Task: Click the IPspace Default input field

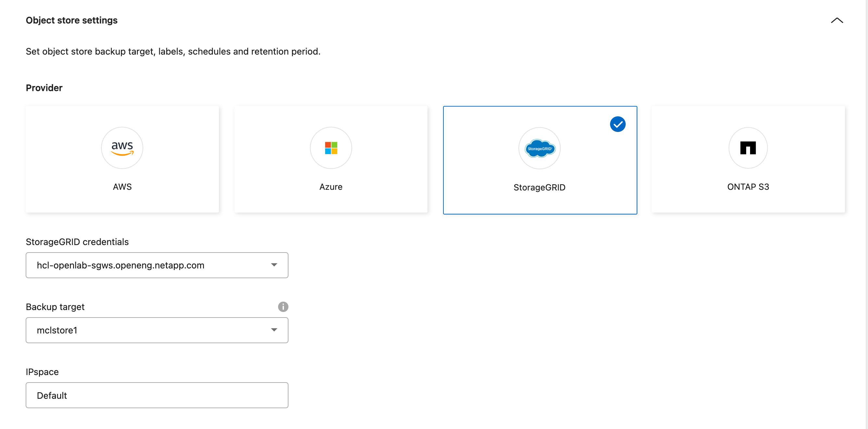Action: pos(157,395)
